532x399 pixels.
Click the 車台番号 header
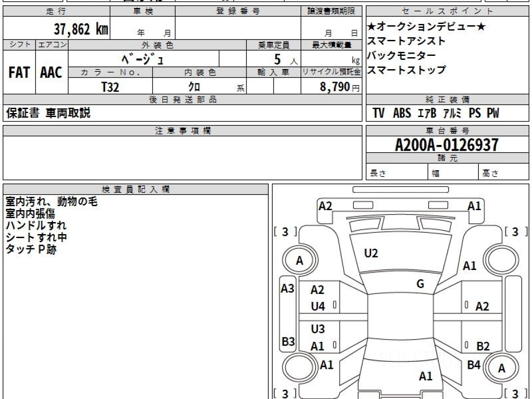447,131
